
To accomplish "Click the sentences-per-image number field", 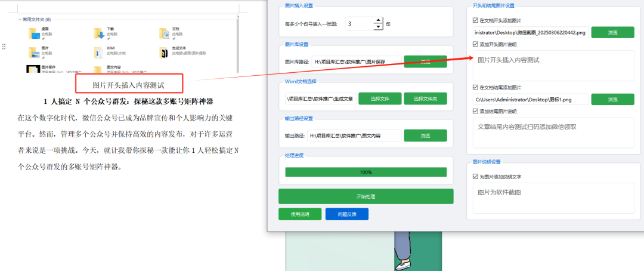I will [x=360, y=24].
